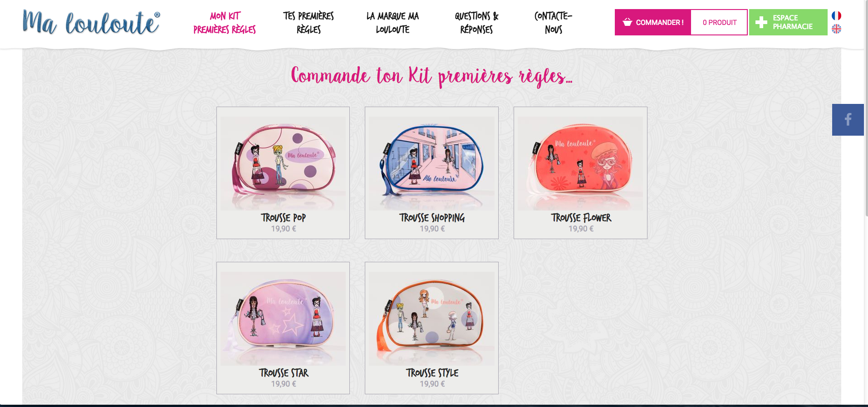Select the Trousse Shopping pouch image
The width and height of the screenshot is (868, 407).
coord(432,163)
